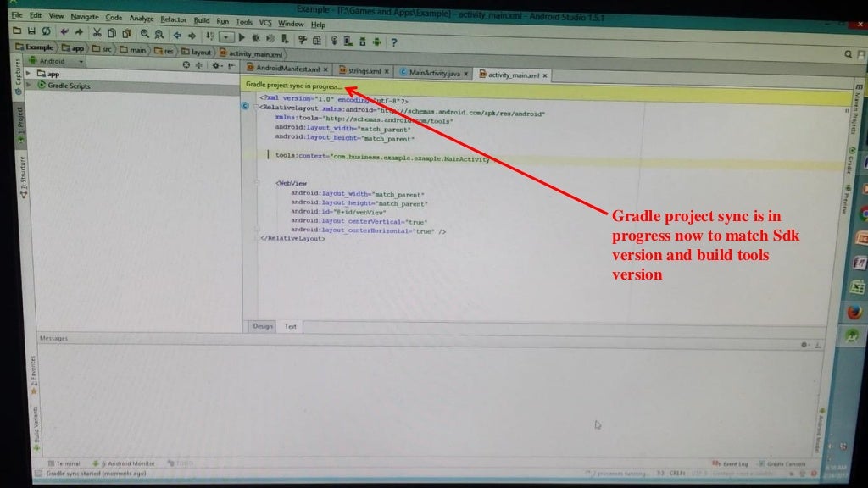The image size is (868, 488).
Task: Switch to MainActivity.java tab
Action: 433,73
